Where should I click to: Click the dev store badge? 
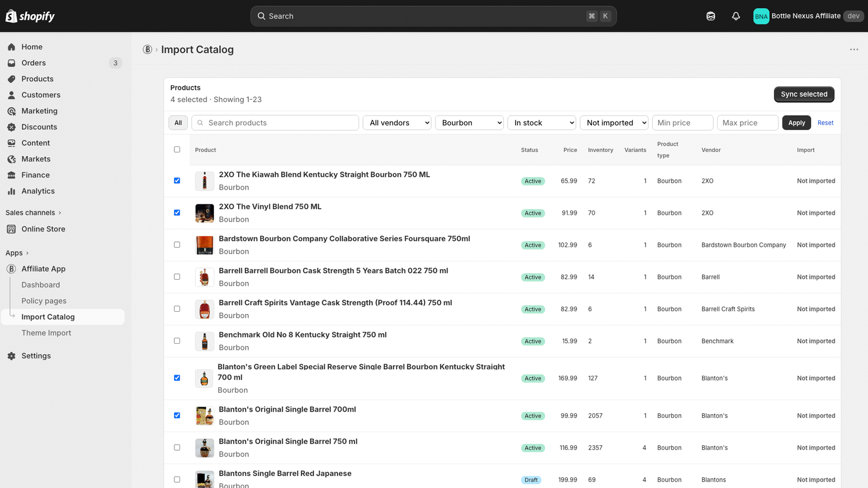(853, 16)
